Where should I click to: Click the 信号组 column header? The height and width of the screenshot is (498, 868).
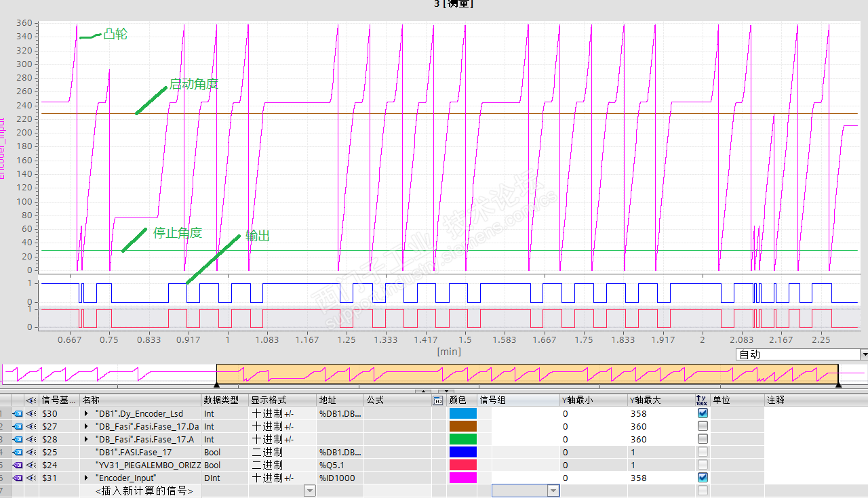[519, 400]
